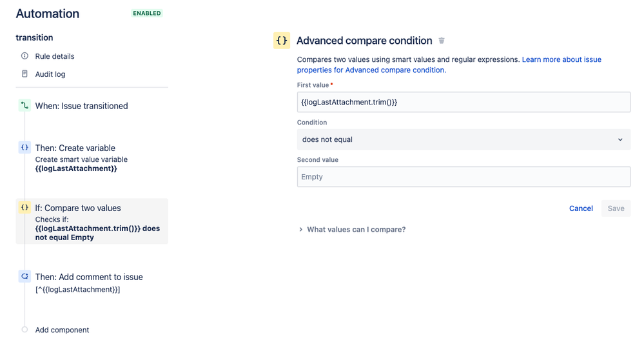Viewport: 644px width, 342px height.
Task: Click the large yellow braces header icon
Action: (282, 41)
